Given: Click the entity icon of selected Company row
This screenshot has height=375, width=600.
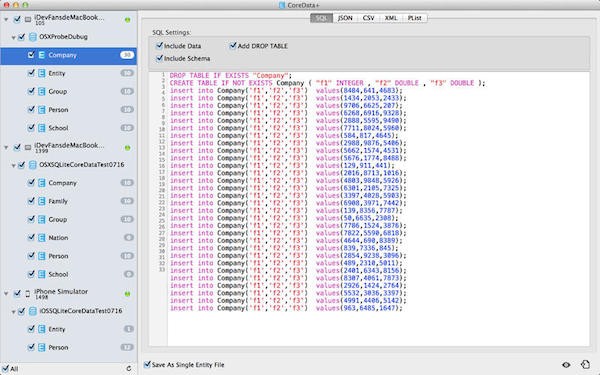Looking at the screenshot, I should pyautogui.click(x=42, y=55).
